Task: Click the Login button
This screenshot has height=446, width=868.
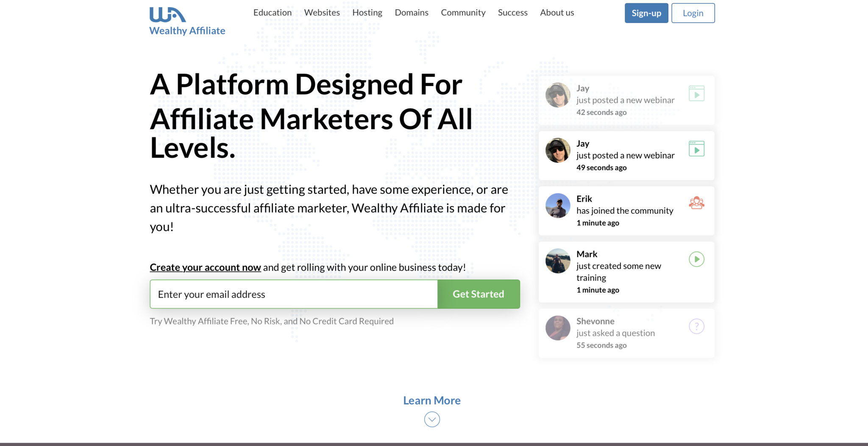Action: coord(693,13)
